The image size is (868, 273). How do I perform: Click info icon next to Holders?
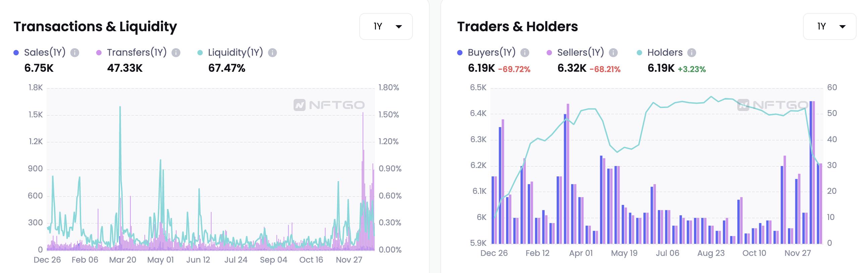click(x=691, y=53)
